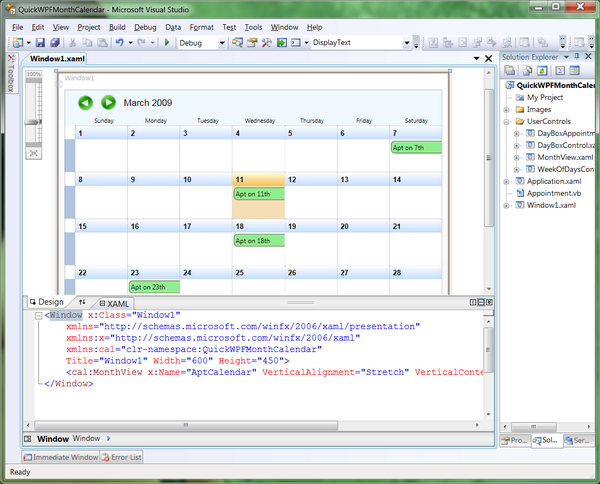600x484 pixels.
Task: Open the Build menu
Action: tap(117, 27)
